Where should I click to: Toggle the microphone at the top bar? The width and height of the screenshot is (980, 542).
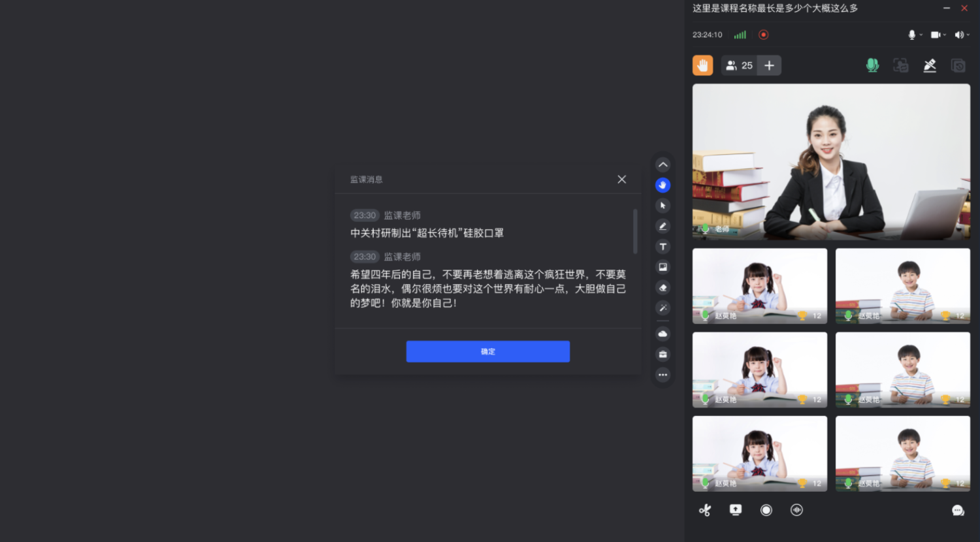911,35
